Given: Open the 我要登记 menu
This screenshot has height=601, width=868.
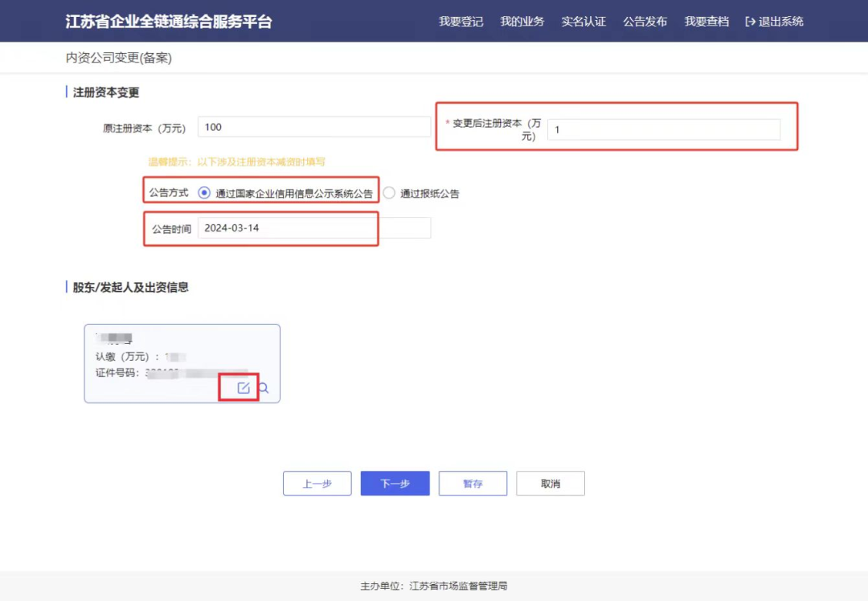Looking at the screenshot, I should click(x=460, y=22).
